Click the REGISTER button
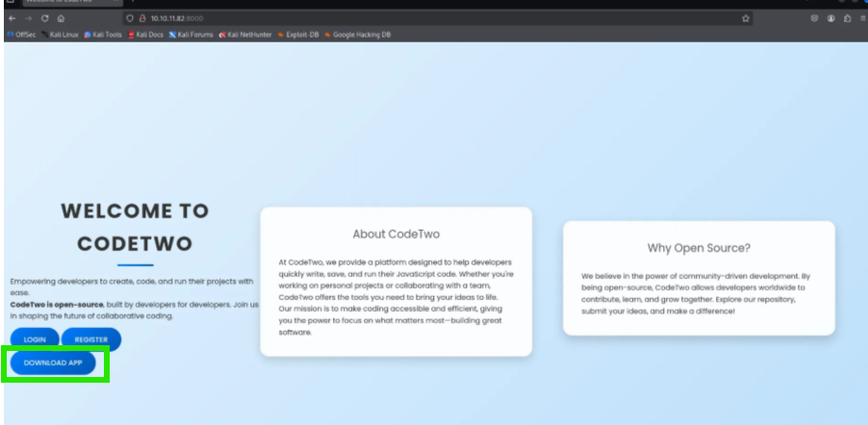Screen dimensions: 868x425 pyautogui.click(x=91, y=339)
